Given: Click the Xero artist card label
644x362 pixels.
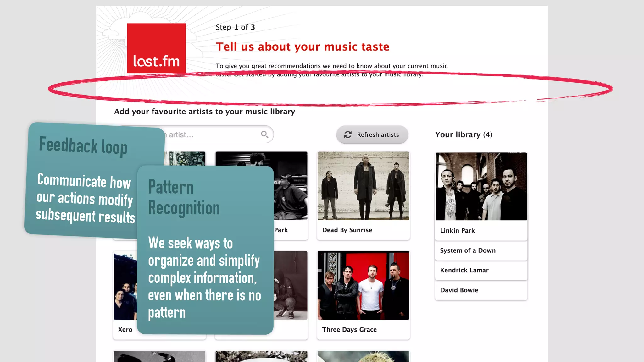Looking at the screenshot, I should tap(125, 330).
